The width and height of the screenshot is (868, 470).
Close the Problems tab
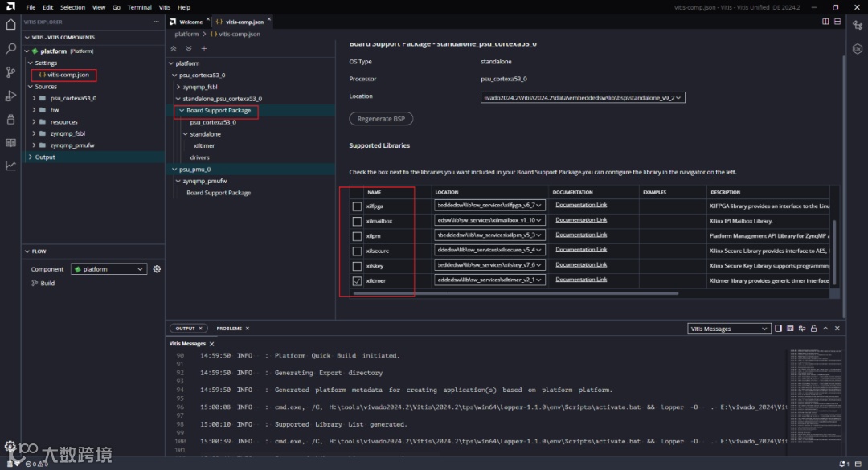pos(248,329)
